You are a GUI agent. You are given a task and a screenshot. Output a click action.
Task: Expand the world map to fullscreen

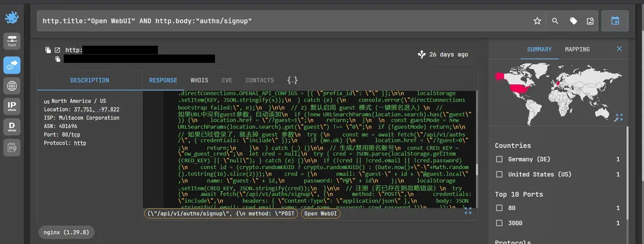pos(618,117)
